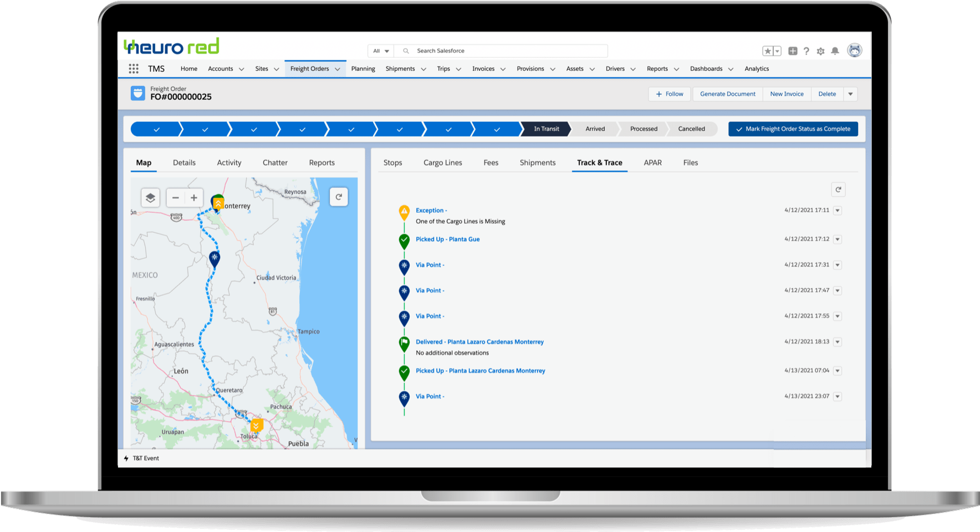Click the Generate Document button
This screenshot has width=980, height=532.
tap(727, 94)
